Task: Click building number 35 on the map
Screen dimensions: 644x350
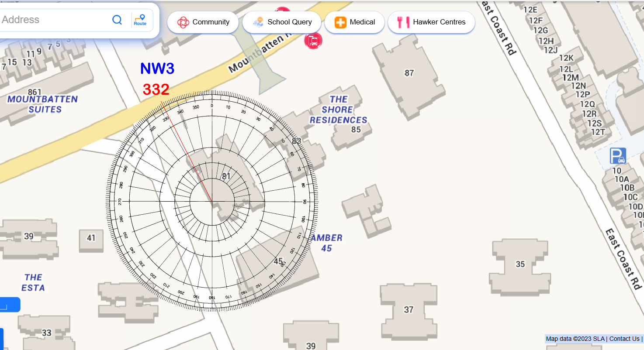Action: pos(520,264)
